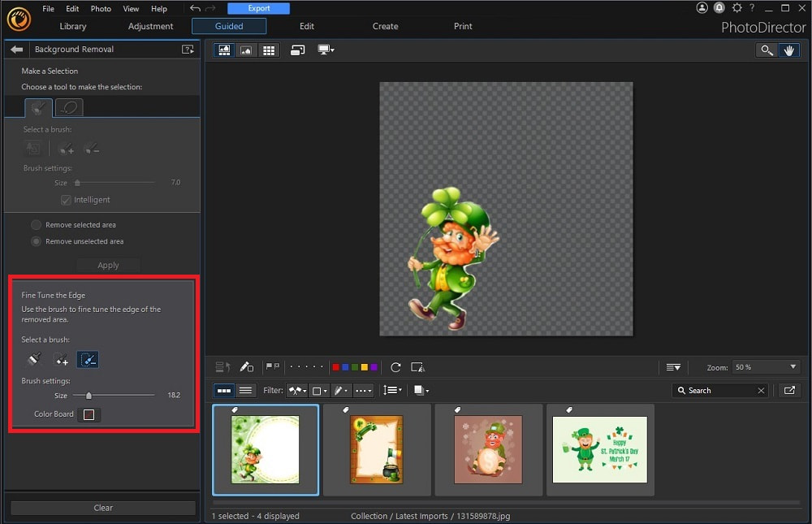
Task: Click the Clear button at the bottom
Action: [x=102, y=507]
